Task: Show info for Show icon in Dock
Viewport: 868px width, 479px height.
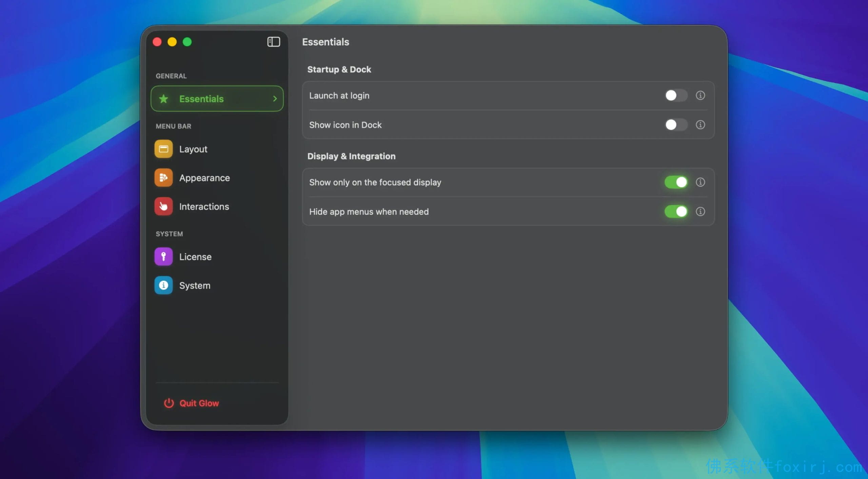Action: [x=700, y=125]
